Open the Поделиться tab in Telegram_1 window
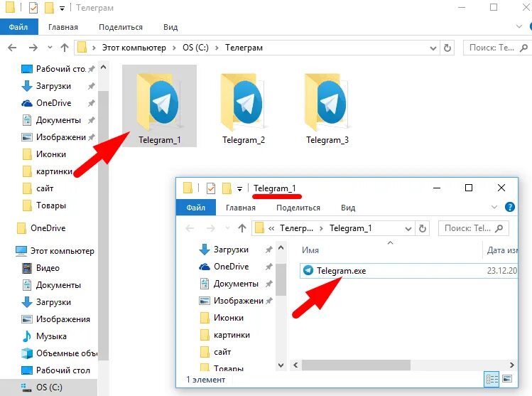 coord(298,207)
